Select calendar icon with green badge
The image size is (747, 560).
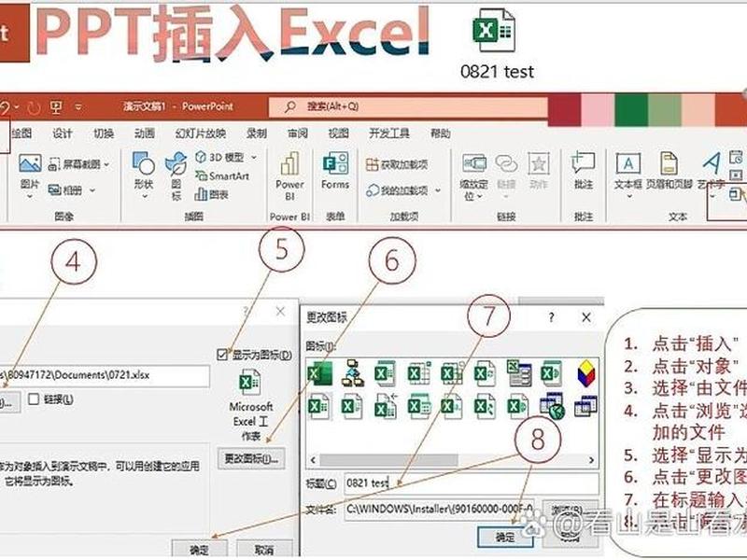point(552,406)
